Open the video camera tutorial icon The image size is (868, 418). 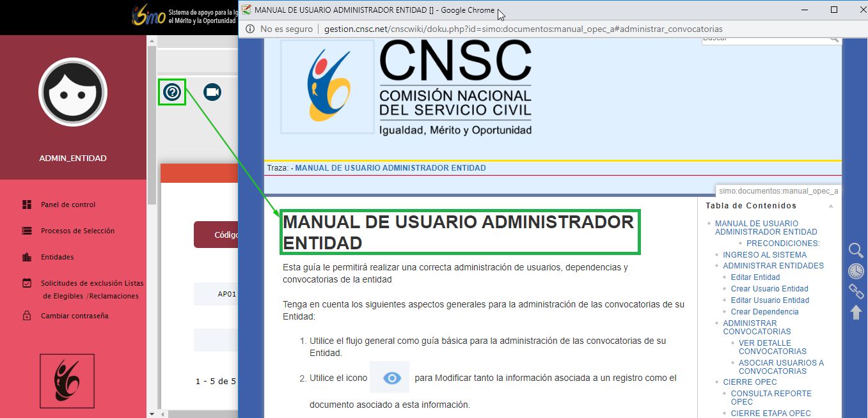212,93
